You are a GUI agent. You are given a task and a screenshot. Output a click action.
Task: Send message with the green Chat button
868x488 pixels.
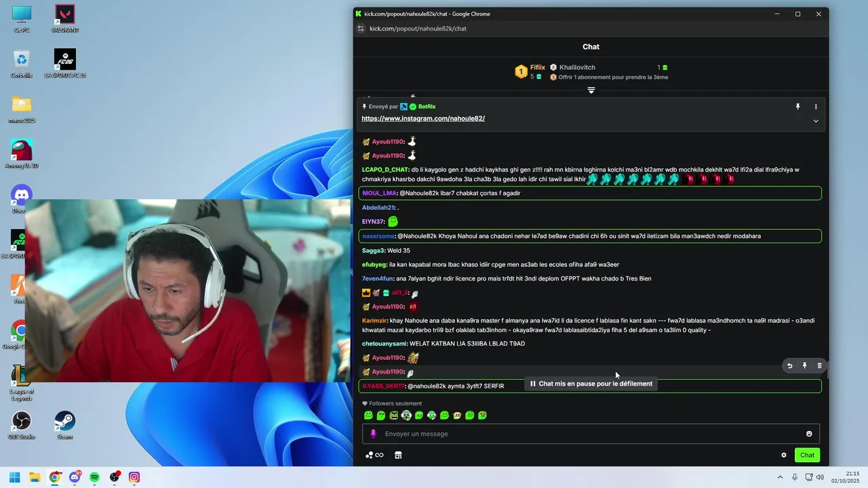tap(807, 455)
